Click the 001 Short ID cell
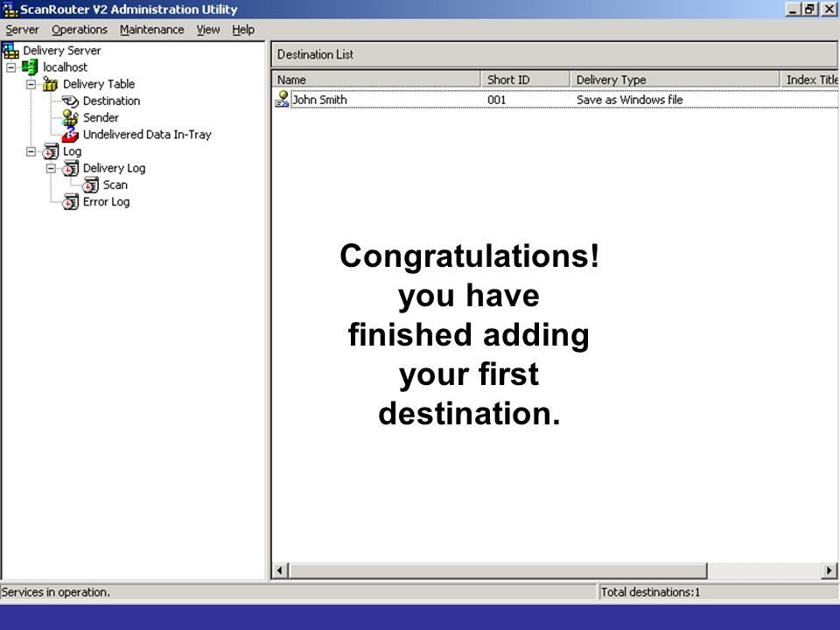Image resolution: width=840 pixels, height=630 pixels. point(497,100)
